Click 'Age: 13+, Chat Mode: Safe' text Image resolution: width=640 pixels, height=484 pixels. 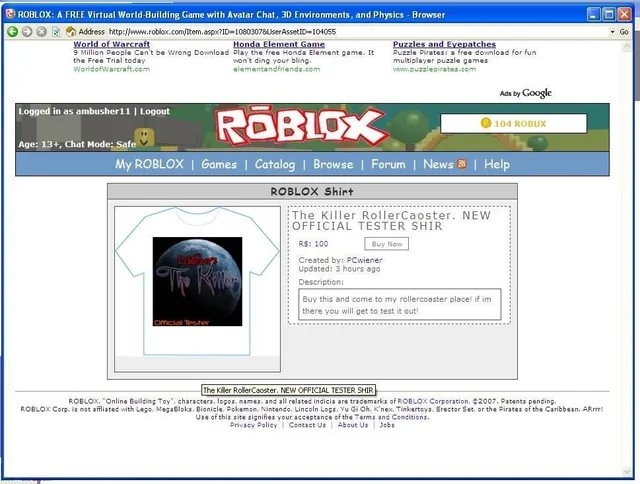click(77, 144)
